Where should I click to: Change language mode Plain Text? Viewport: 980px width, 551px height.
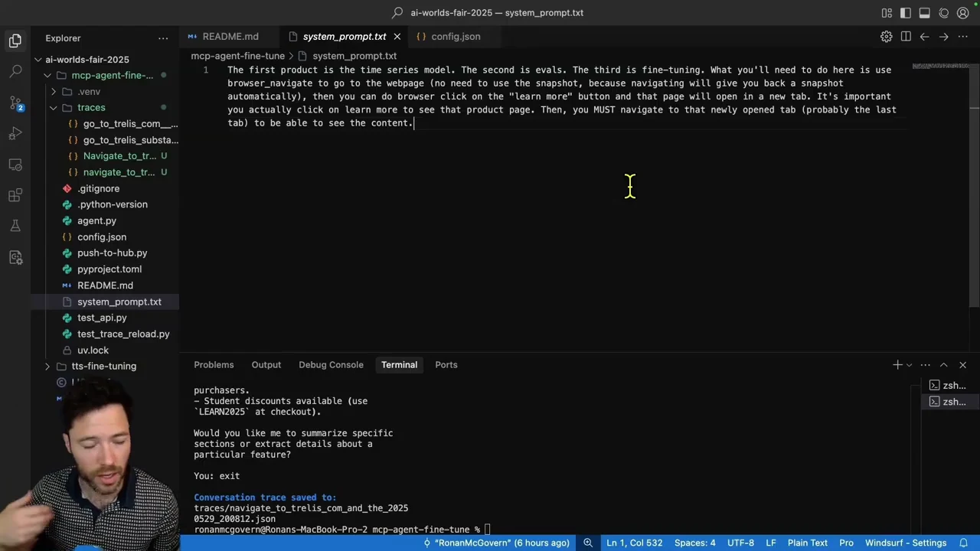point(808,543)
